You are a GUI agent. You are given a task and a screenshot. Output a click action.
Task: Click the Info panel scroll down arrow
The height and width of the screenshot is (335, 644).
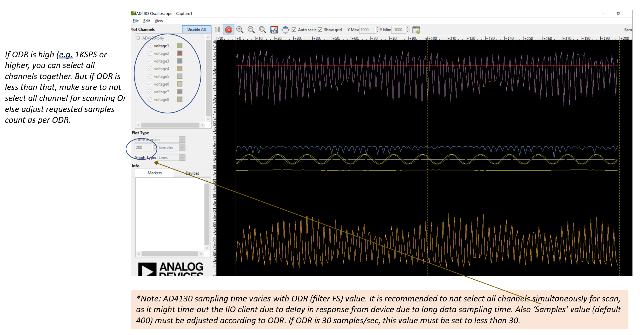pos(207,248)
